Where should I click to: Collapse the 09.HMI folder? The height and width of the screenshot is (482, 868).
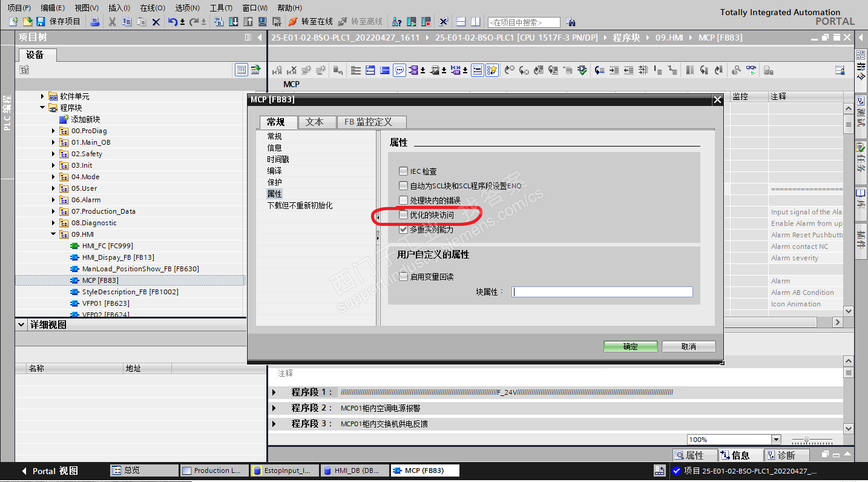[x=53, y=234]
